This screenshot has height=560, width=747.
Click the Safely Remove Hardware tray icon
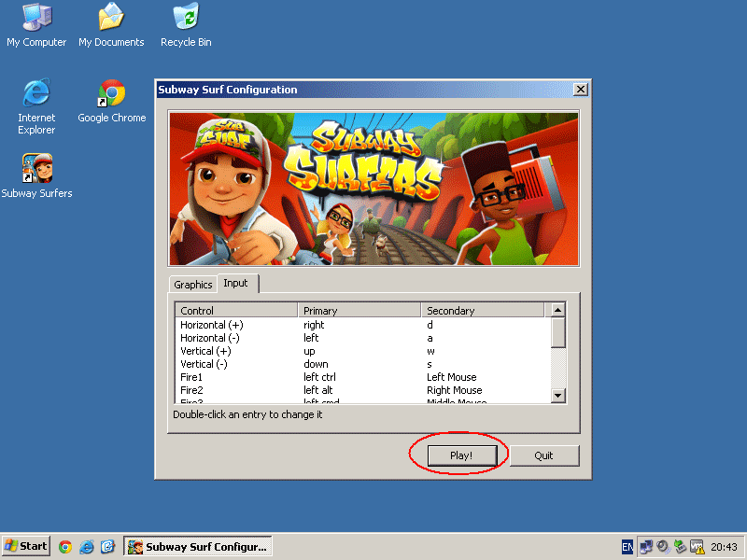[x=680, y=547]
